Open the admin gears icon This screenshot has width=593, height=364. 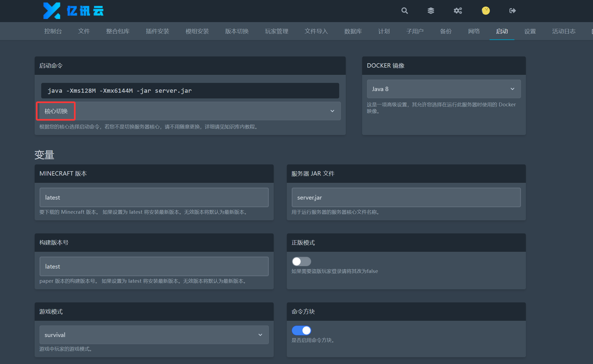click(458, 11)
